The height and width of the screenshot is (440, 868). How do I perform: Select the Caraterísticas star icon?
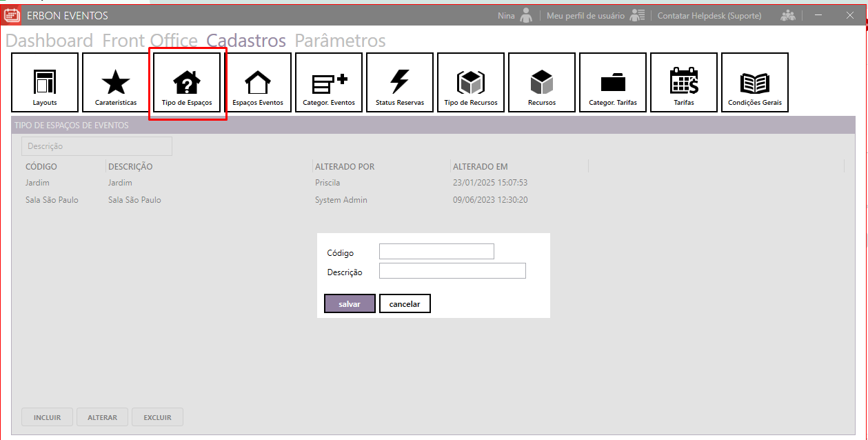(x=116, y=83)
